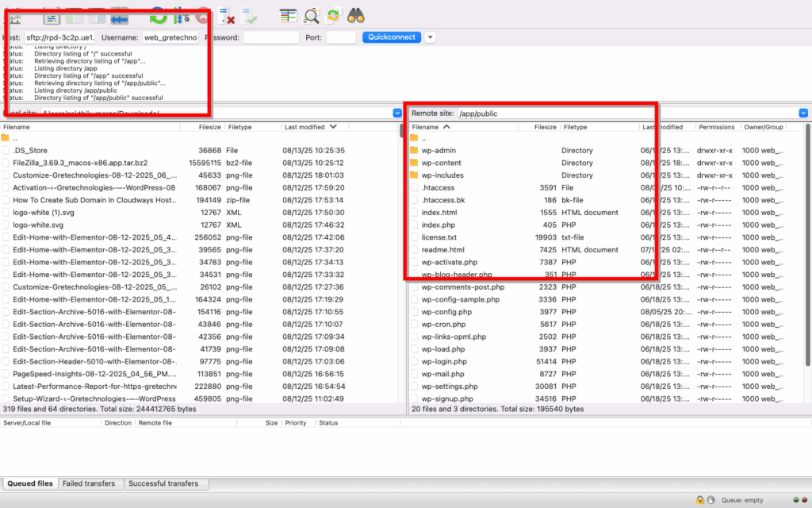Open file search using the binoculars icon
Image resolution: width=812 pixels, height=508 pixels.
pos(356,15)
